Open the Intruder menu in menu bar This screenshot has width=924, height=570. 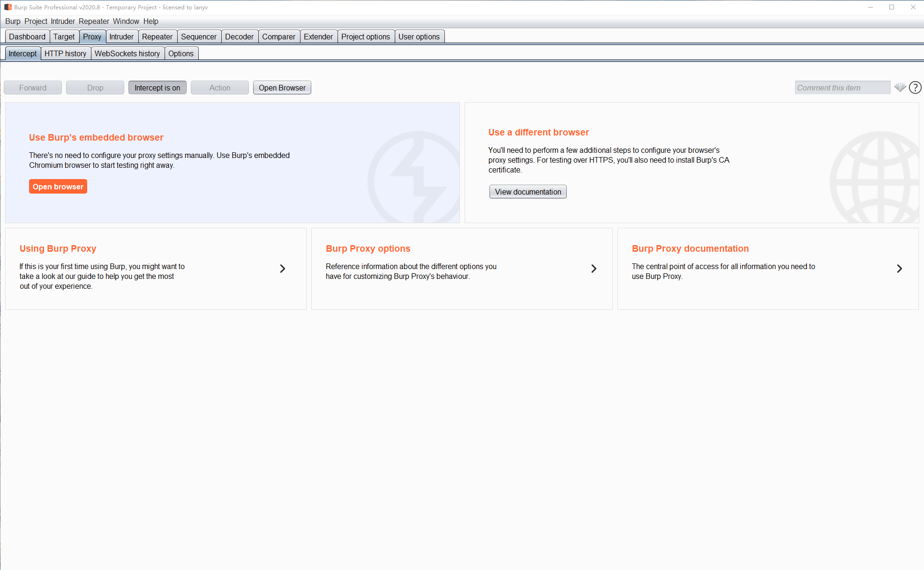[x=63, y=21]
